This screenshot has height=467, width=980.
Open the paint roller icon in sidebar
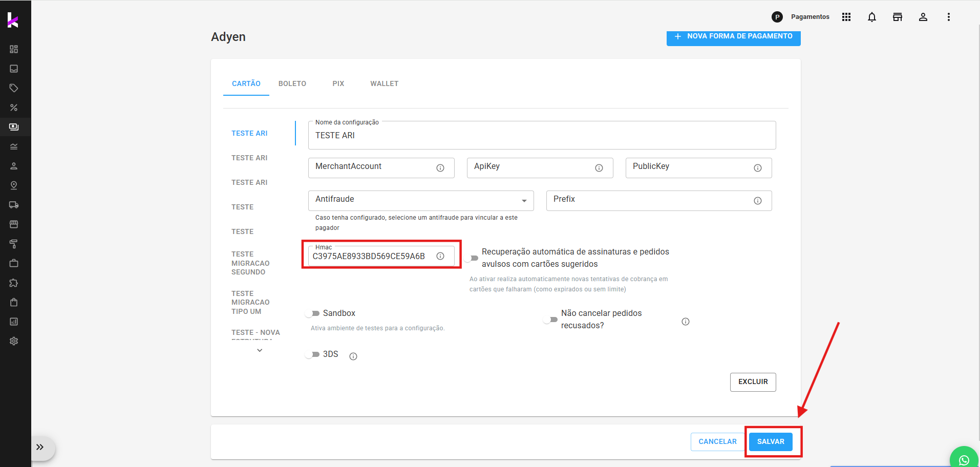[14, 244]
